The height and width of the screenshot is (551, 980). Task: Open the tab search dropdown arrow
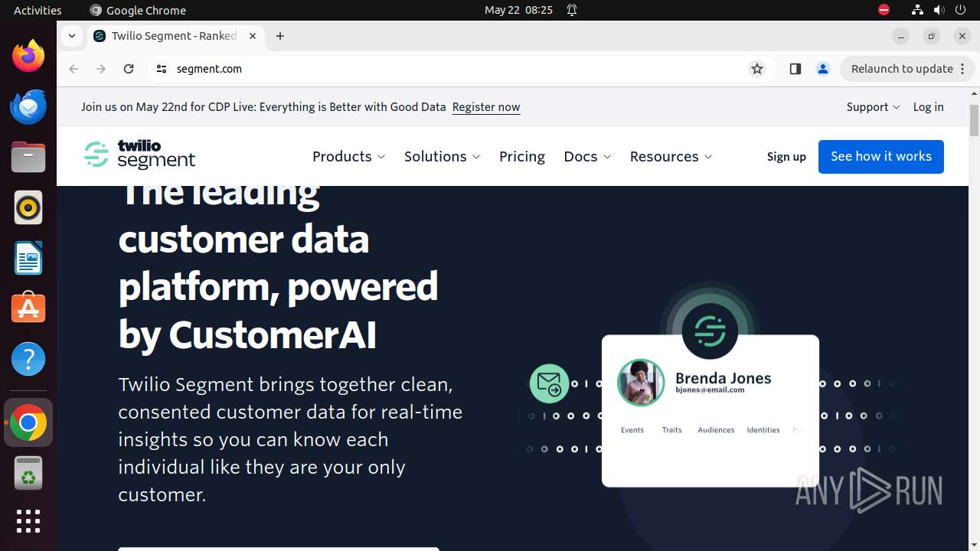coord(71,36)
